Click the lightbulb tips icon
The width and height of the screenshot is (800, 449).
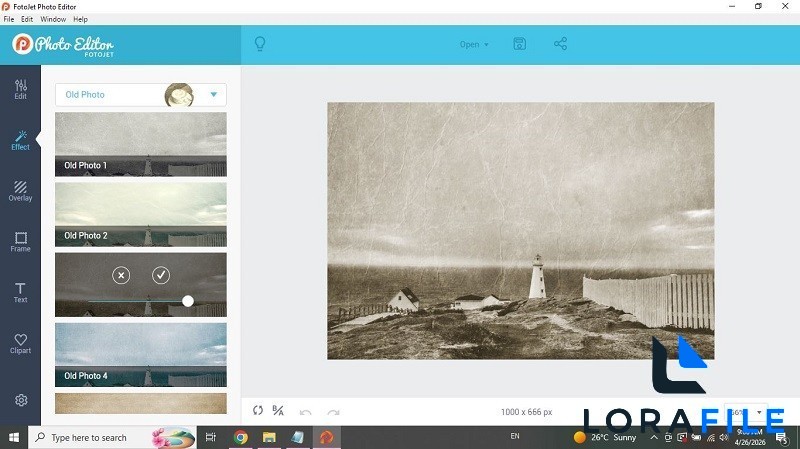(260, 44)
